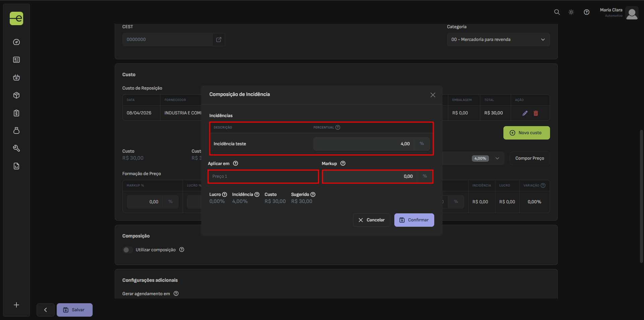
Task: Click the Confirmar button
Action: tap(414, 220)
